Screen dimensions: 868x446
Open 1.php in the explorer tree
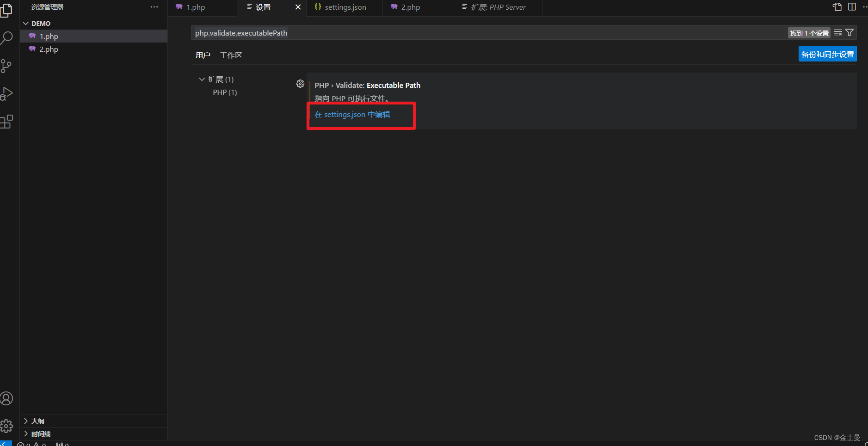(x=93, y=36)
